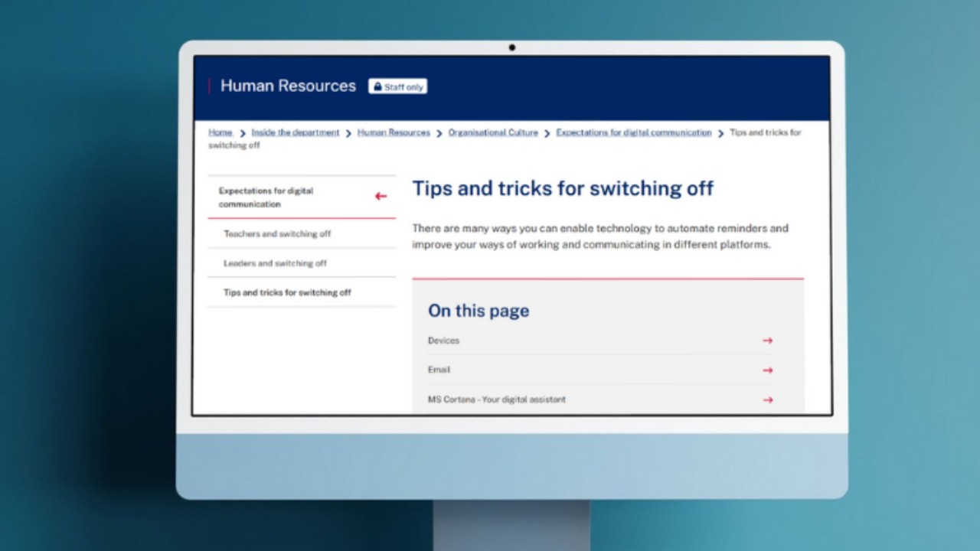
Task: Jump to MS Cortana digital assistant section
Action: [600, 399]
